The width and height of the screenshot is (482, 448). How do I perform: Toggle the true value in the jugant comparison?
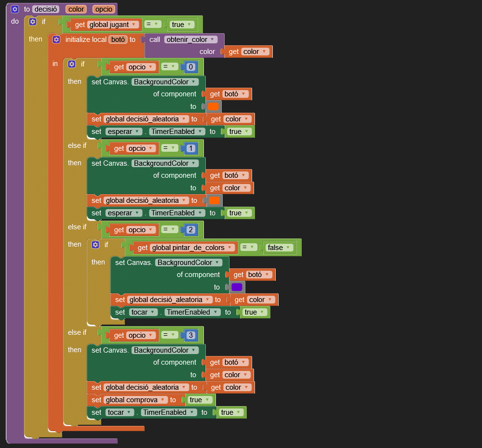pos(181,25)
